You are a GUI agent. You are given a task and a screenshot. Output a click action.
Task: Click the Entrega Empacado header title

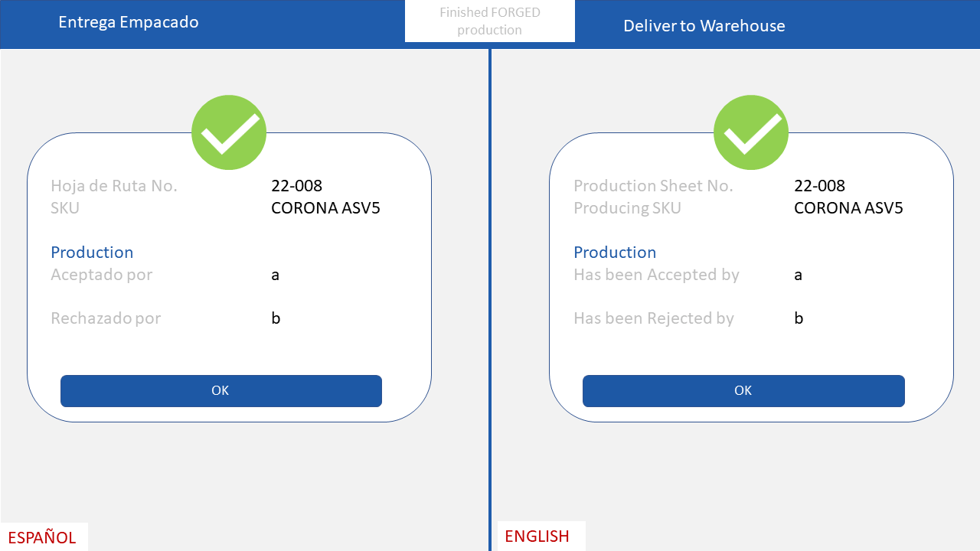(129, 22)
